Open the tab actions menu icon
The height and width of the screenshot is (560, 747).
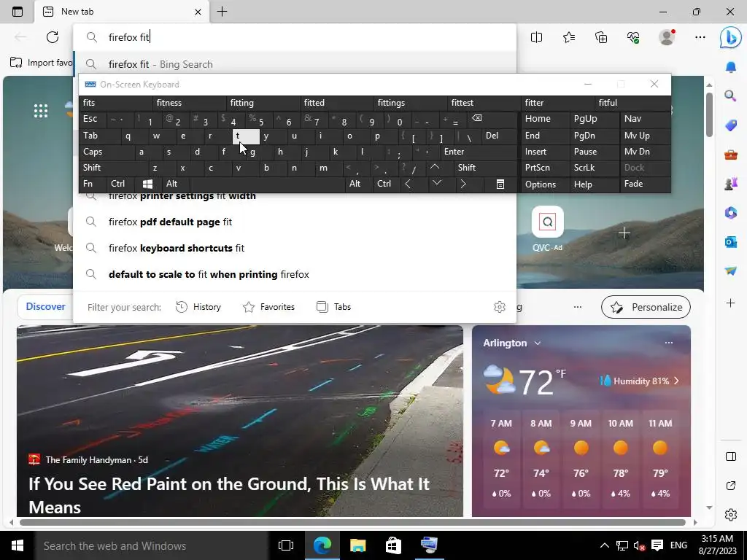(18, 12)
